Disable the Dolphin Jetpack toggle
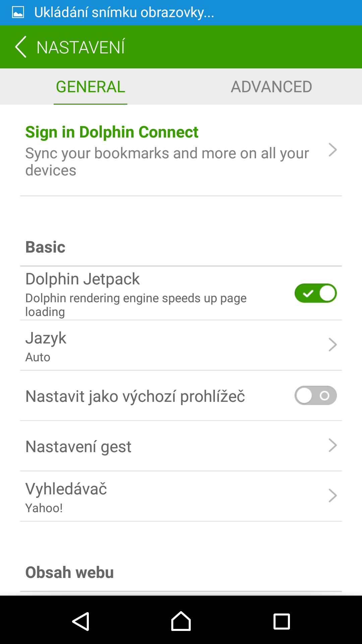The height and width of the screenshot is (644, 362). pos(315,293)
